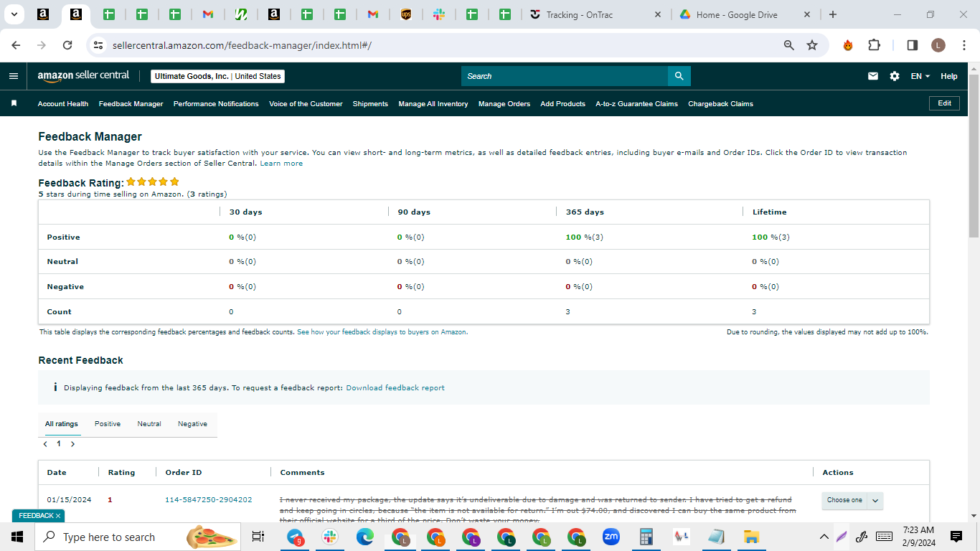Select the Negative ratings tab

pos(192,424)
